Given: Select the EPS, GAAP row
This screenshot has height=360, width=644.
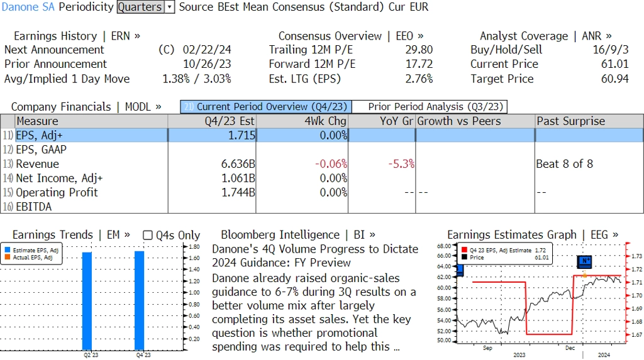Looking at the screenshot, I should pos(322,150).
